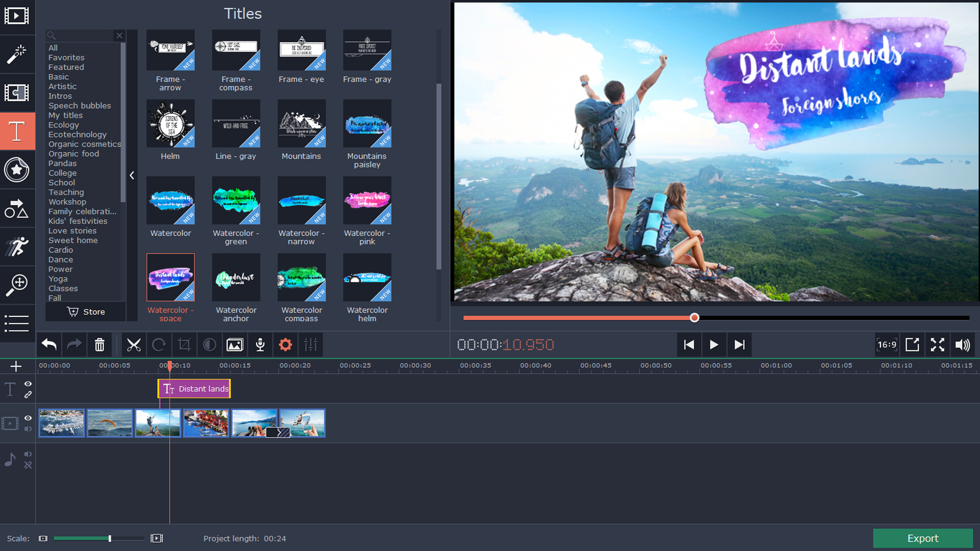Screen dimensions: 980x551
Task: Open the 16:9 aspect ratio selector
Action: [887, 344]
